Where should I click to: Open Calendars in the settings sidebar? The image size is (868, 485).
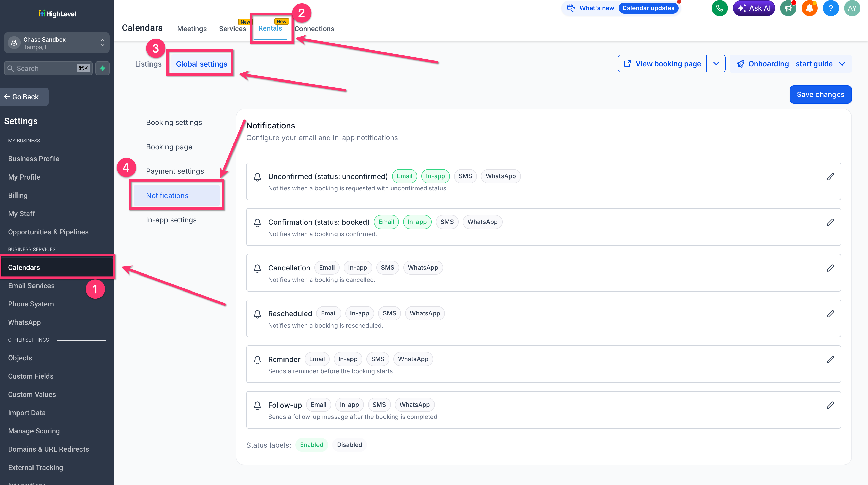tap(57, 268)
